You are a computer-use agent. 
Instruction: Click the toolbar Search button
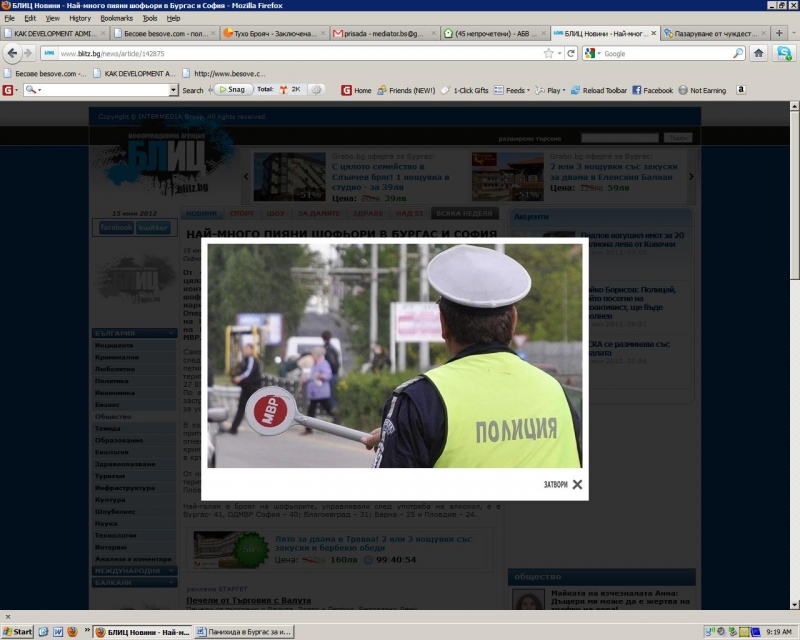[192, 90]
